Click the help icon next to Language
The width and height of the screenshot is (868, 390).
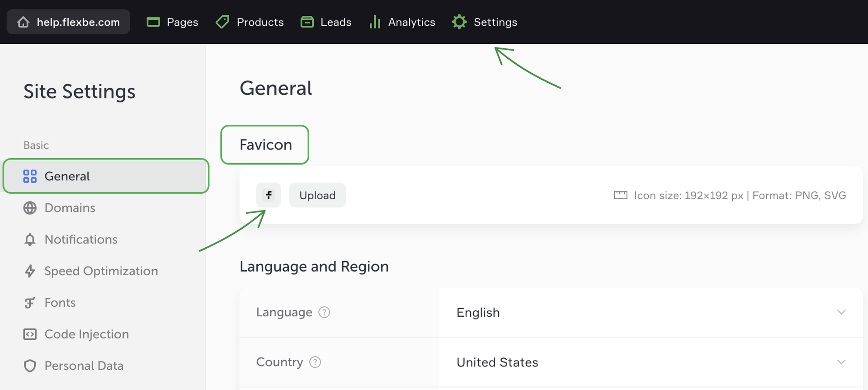click(x=324, y=312)
